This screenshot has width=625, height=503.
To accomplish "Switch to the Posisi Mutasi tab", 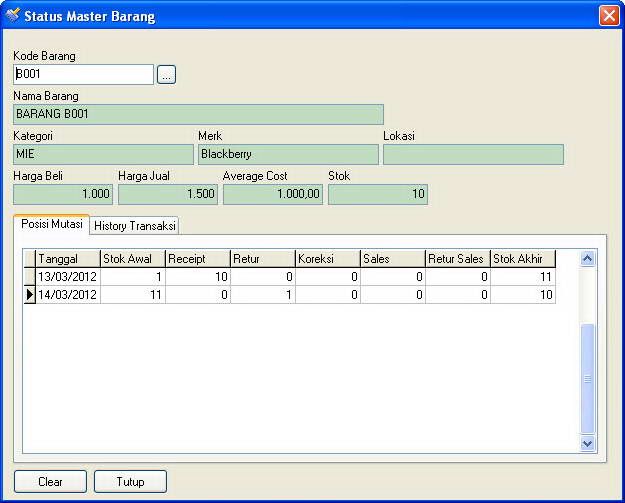I will coord(51,224).
